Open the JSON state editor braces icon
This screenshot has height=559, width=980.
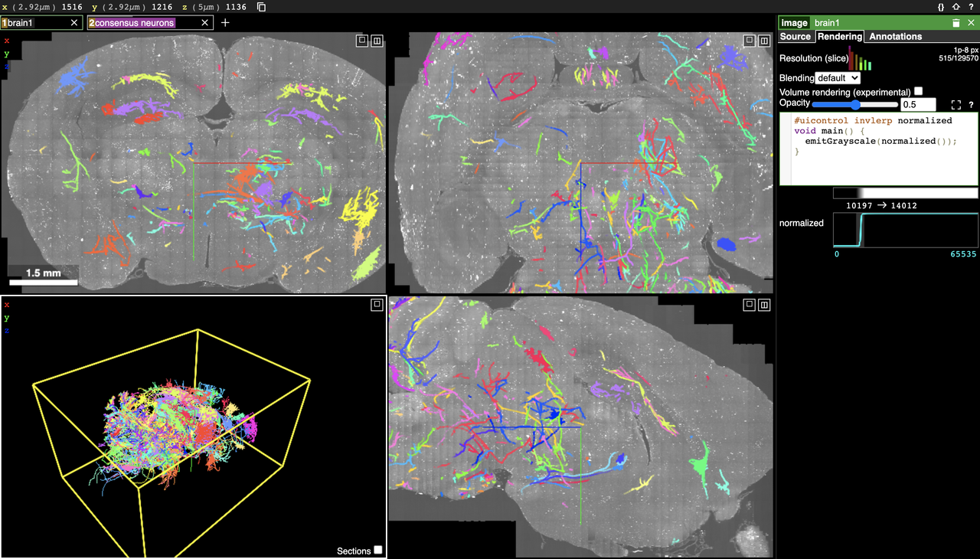coord(940,7)
